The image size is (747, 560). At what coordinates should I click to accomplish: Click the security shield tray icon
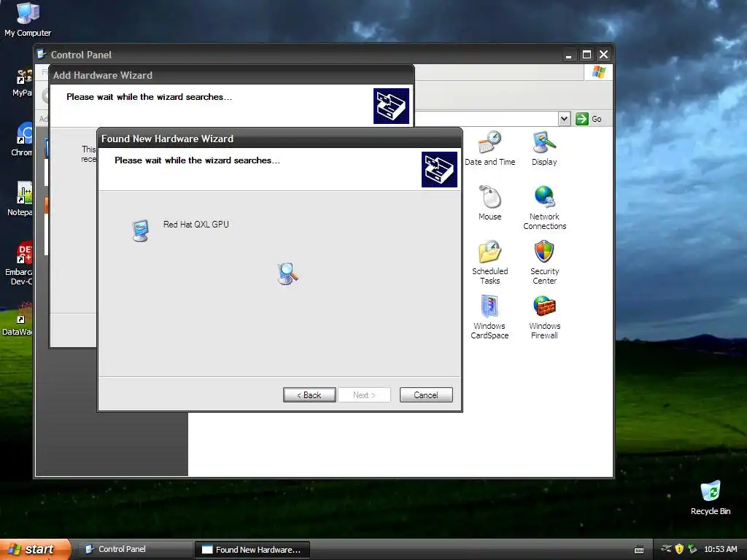pos(679,549)
